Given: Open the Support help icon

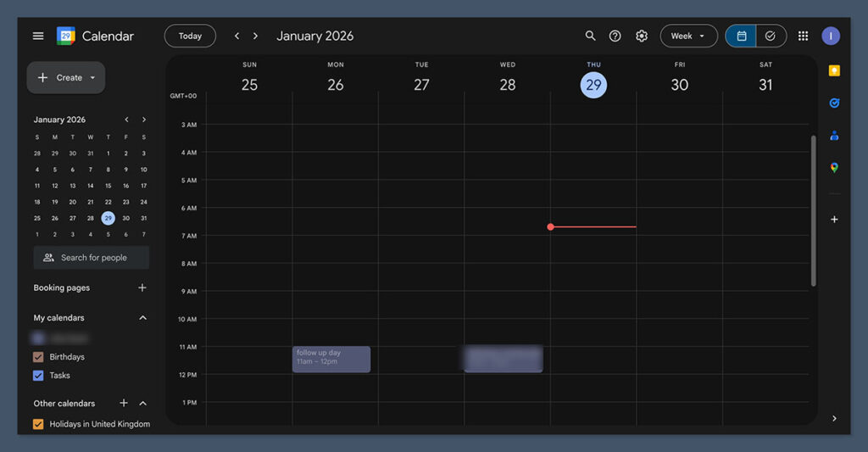Looking at the screenshot, I should point(615,36).
